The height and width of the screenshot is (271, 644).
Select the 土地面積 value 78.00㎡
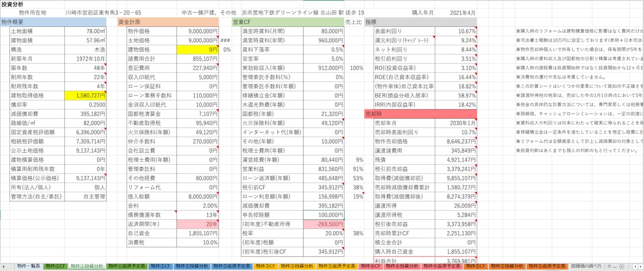pyautogui.click(x=85, y=31)
